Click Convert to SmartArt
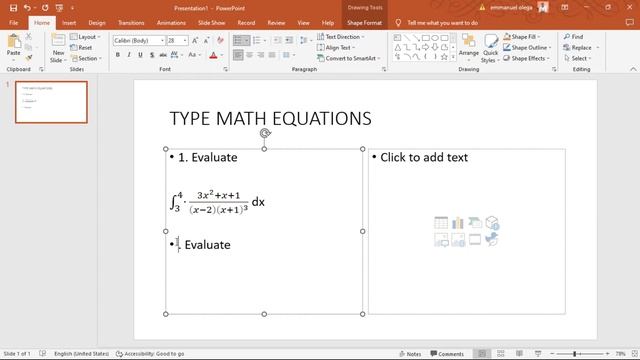640x360 pixels. pos(349,58)
